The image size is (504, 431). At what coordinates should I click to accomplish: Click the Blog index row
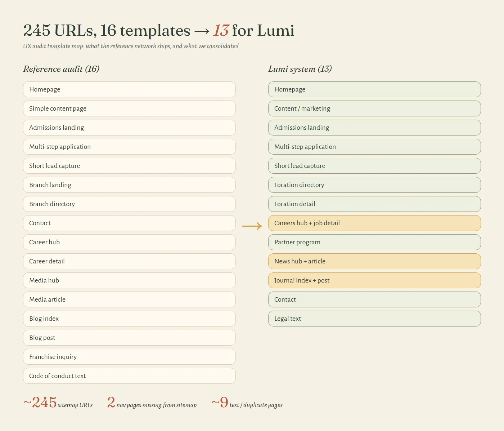(x=129, y=319)
